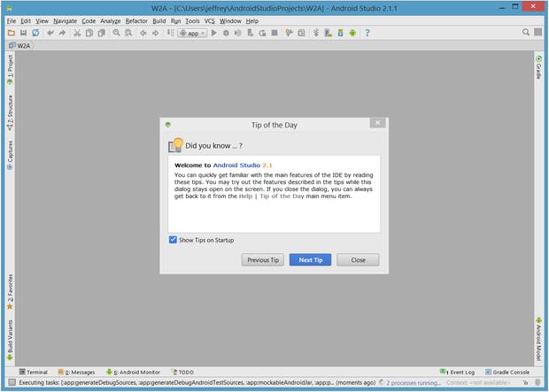Click the Undo arrow icon
The image size is (549, 392).
[x=50, y=33]
